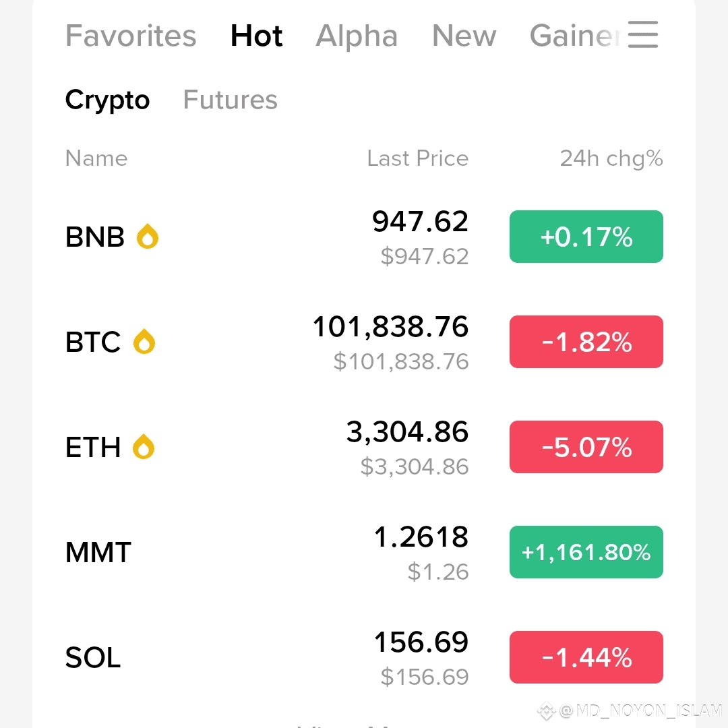Tap the ETH -5.07% change badge
The image size is (728, 728).
tap(586, 447)
